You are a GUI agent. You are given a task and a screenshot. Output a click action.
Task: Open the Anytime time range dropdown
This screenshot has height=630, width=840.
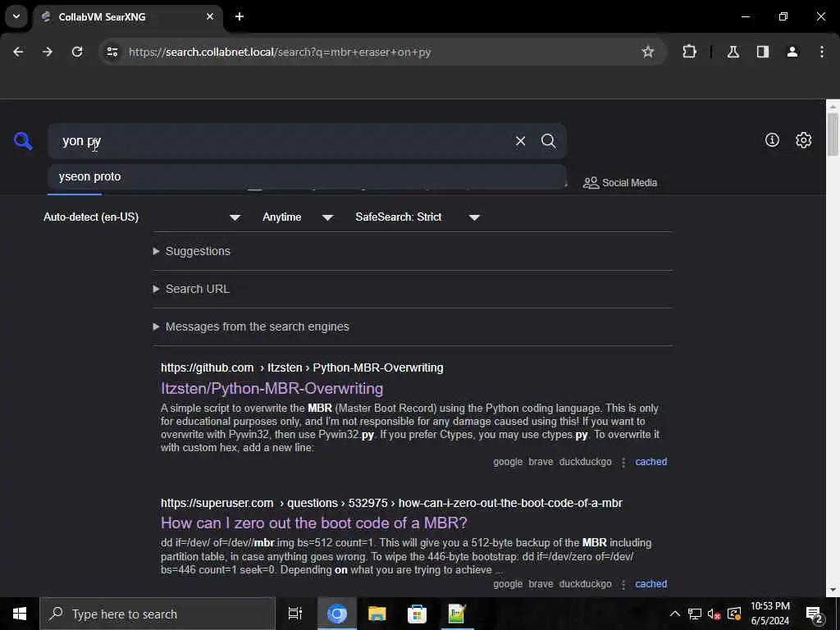tap(298, 217)
